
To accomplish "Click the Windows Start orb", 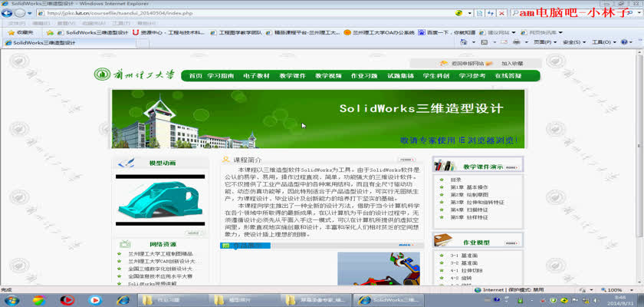I will (11, 300).
